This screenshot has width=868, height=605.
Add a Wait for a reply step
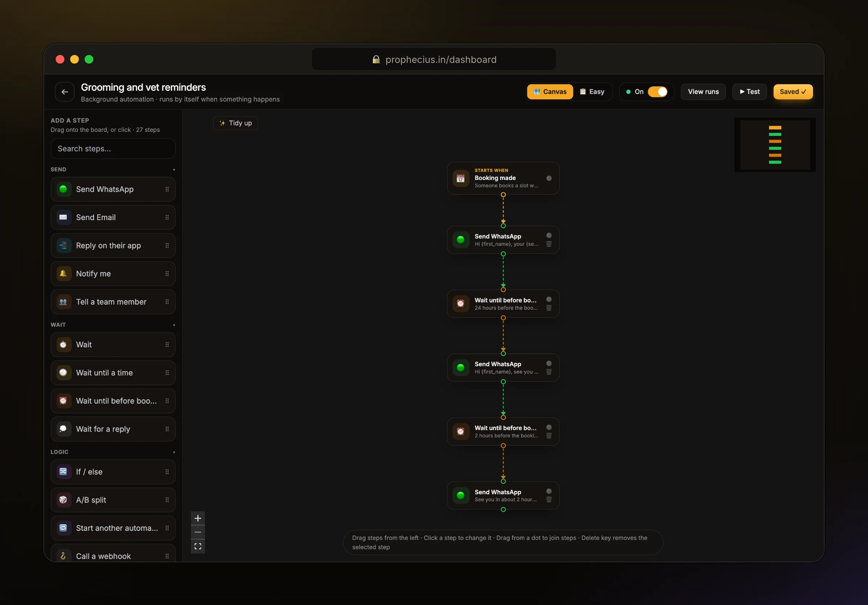(113, 429)
